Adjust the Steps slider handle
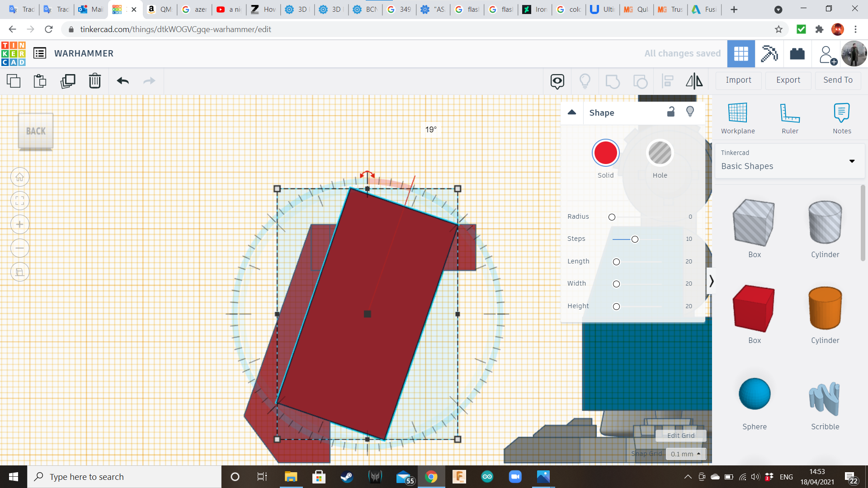 (635, 239)
